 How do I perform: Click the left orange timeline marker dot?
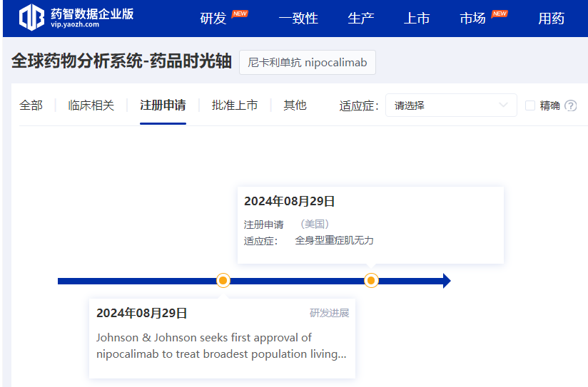coord(223,281)
